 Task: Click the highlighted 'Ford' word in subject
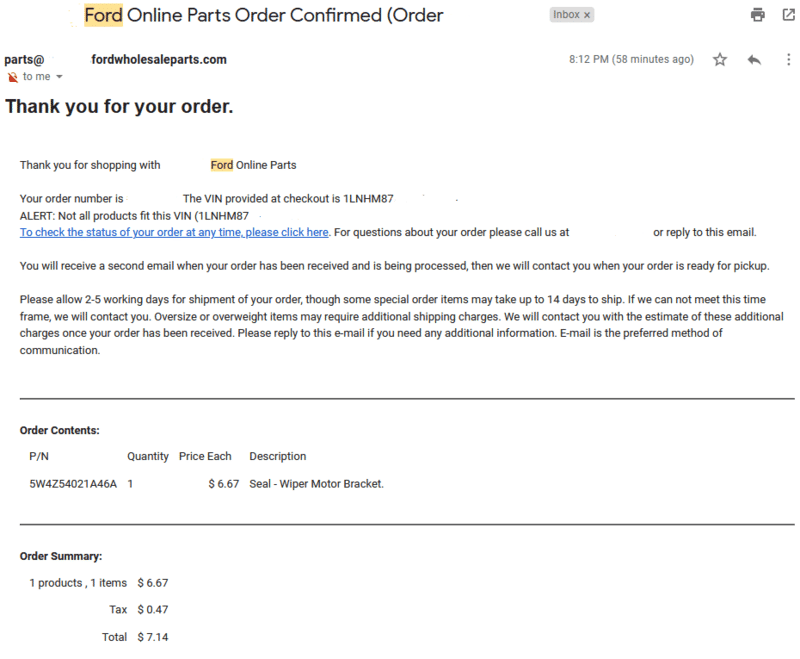pos(104,15)
